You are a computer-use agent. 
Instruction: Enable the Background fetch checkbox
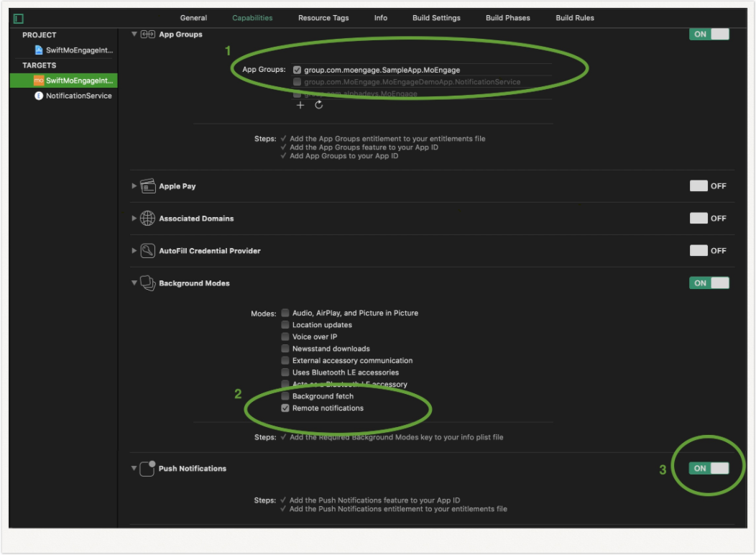[x=285, y=396]
